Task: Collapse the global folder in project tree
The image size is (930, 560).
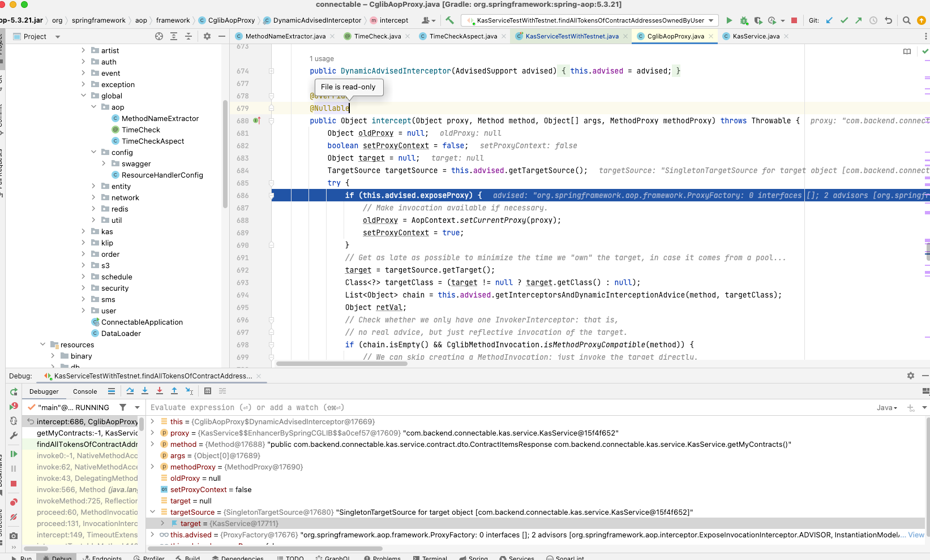Action: coord(83,96)
